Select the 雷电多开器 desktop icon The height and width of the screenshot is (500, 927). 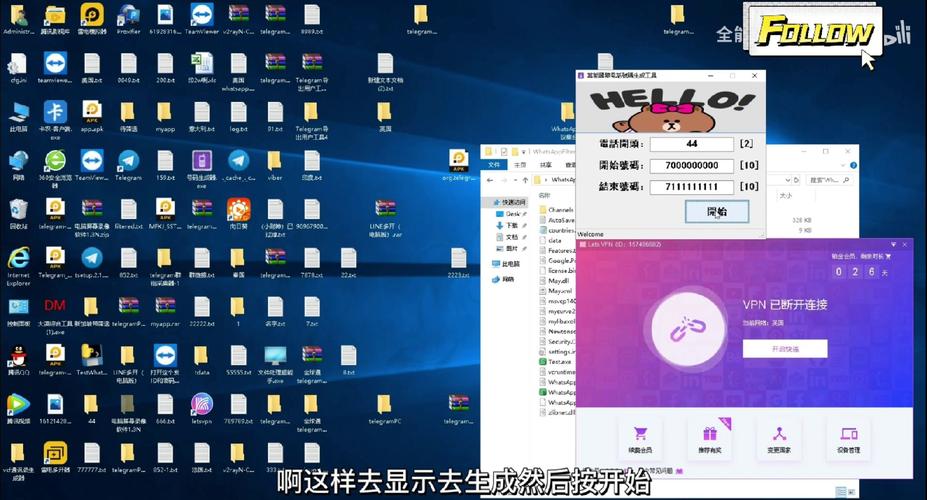coord(55,458)
